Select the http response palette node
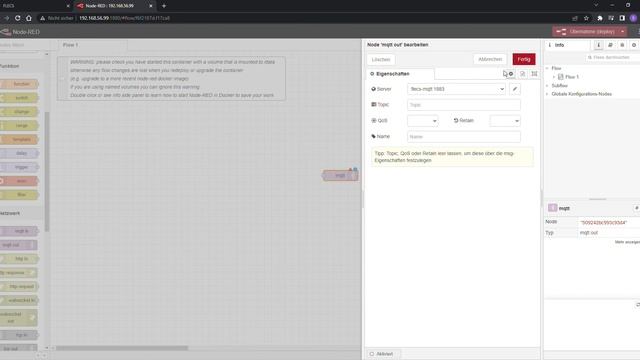Screen dimensions: 640x360 pyautogui.click(x=18, y=273)
